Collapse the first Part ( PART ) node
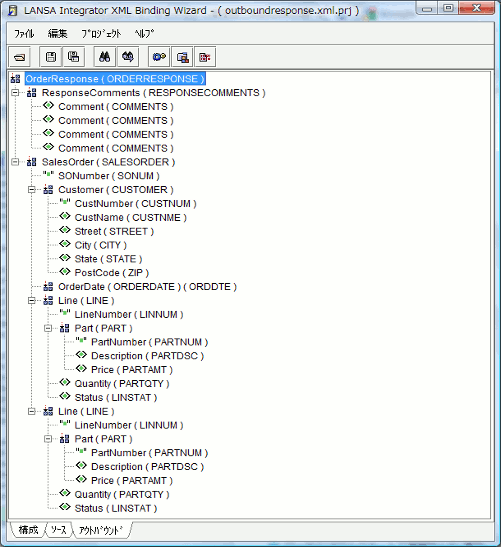The height and width of the screenshot is (547, 501). 48,328
